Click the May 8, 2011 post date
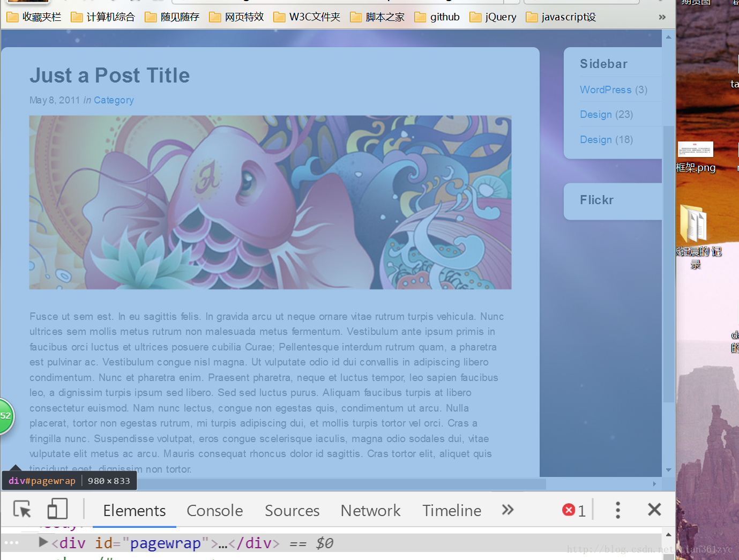 pos(55,100)
